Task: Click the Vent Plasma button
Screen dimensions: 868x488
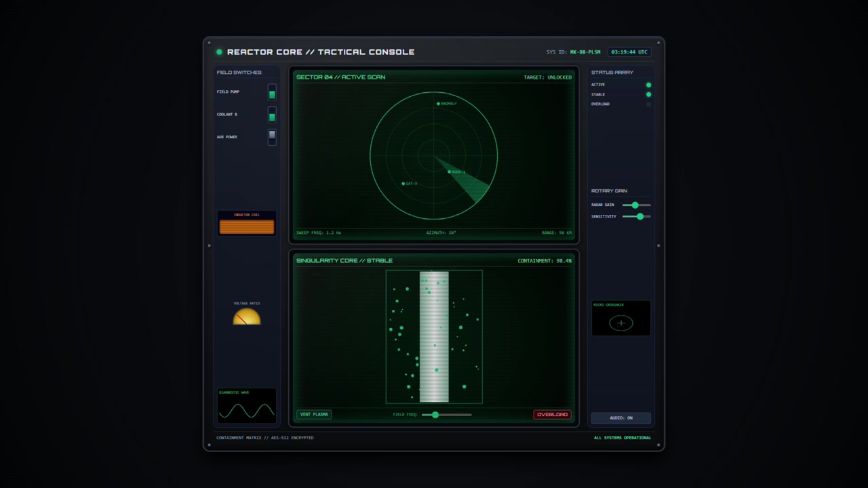Action: 314,414
